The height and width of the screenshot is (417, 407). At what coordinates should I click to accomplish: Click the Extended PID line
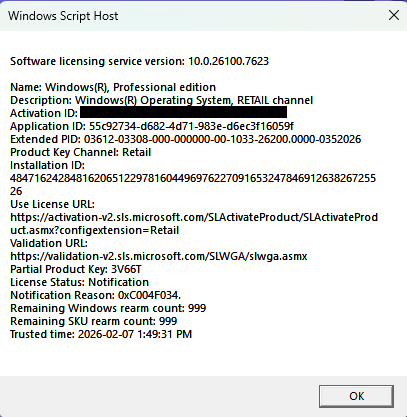186,139
